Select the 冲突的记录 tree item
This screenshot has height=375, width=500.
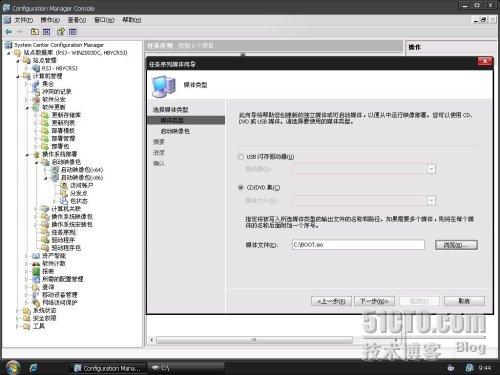[57, 92]
